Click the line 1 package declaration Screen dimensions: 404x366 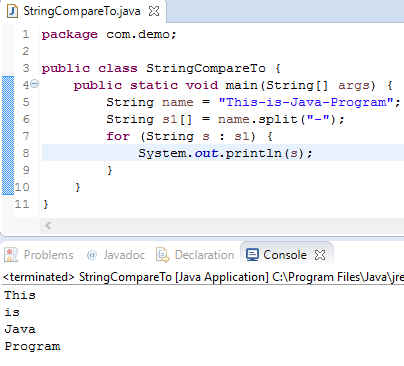point(109,34)
